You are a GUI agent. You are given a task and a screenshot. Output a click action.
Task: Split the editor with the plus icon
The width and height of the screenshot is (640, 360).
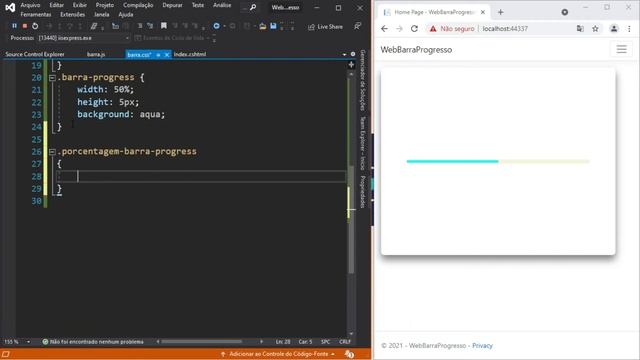pos(351,64)
